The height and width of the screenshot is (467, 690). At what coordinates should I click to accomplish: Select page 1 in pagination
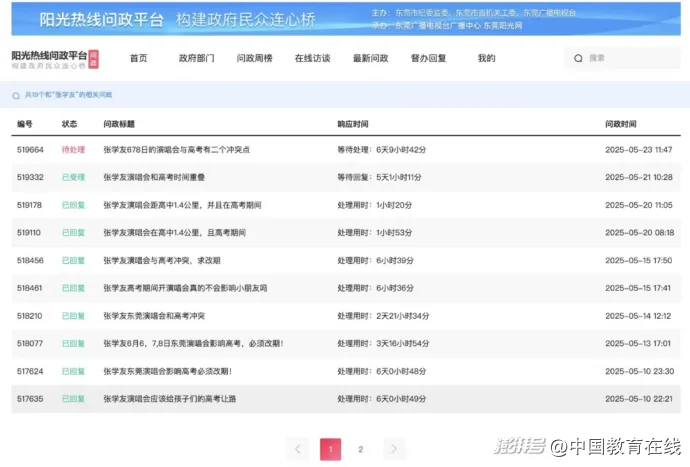[330, 450]
